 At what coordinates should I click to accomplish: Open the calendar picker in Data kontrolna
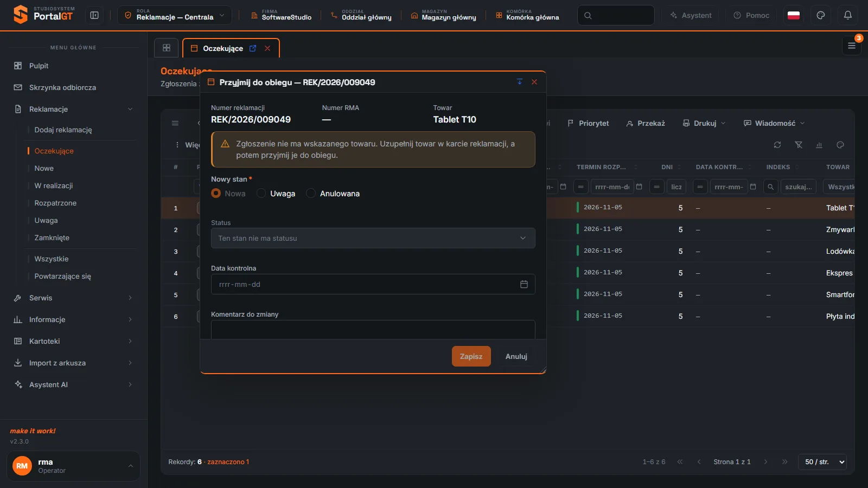pos(524,284)
